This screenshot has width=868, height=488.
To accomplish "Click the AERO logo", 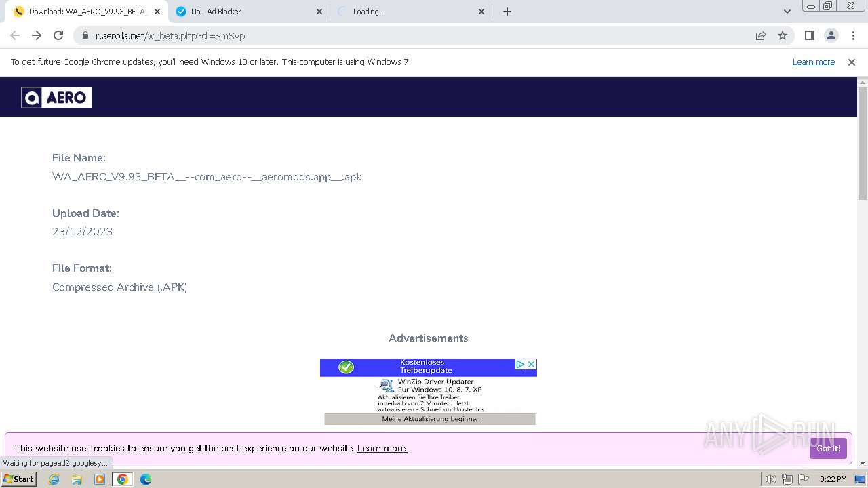I will [57, 98].
